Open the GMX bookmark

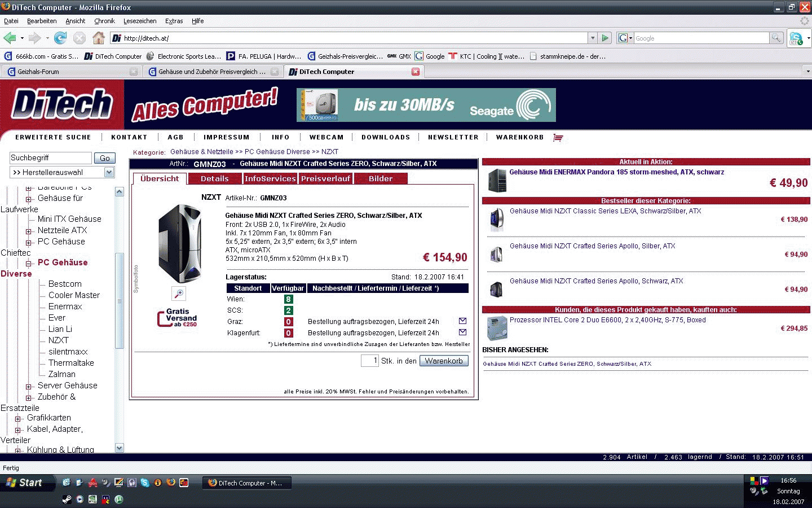coord(399,56)
